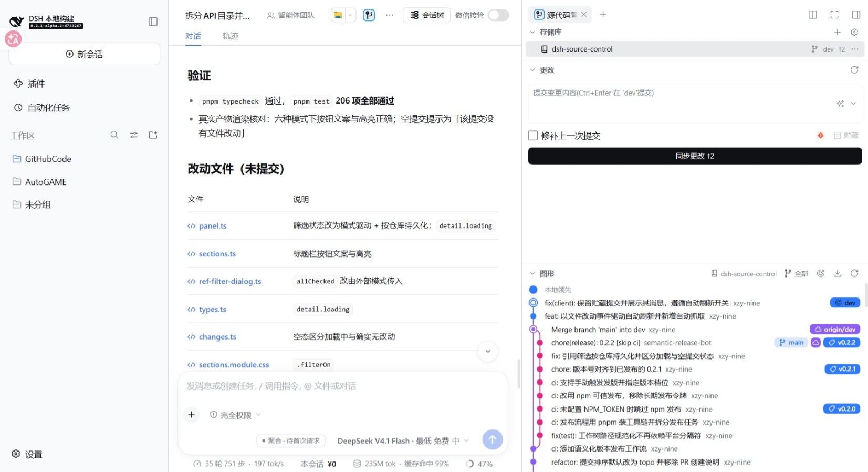Open the panel.ts file link
The height and width of the screenshot is (472, 868).
(213, 226)
